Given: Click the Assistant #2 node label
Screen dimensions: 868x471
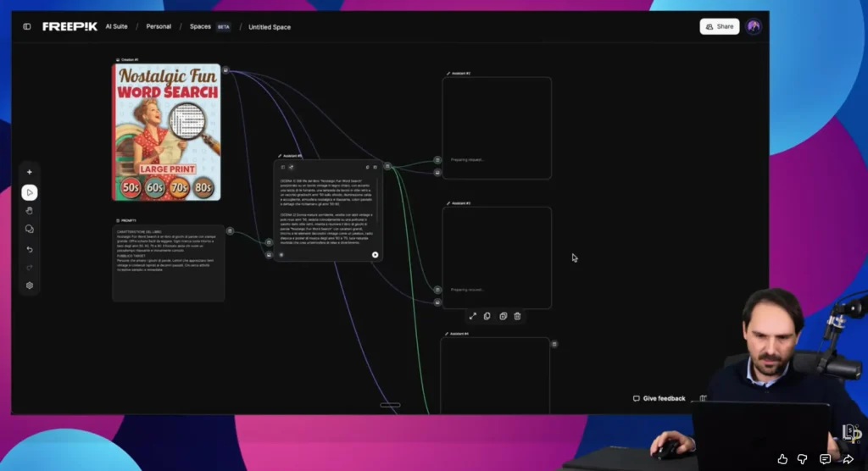Looking at the screenshot, I should (x=459, y=74).
